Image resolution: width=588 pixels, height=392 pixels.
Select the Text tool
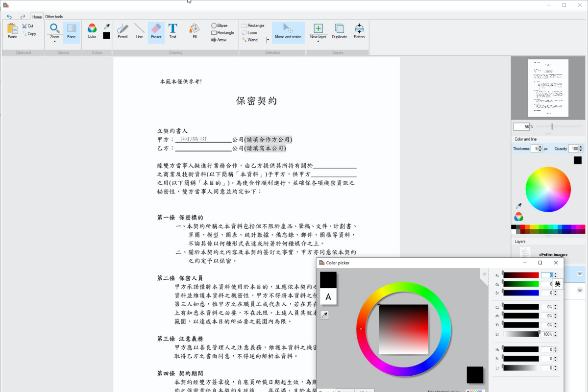[x=172, y=32]
